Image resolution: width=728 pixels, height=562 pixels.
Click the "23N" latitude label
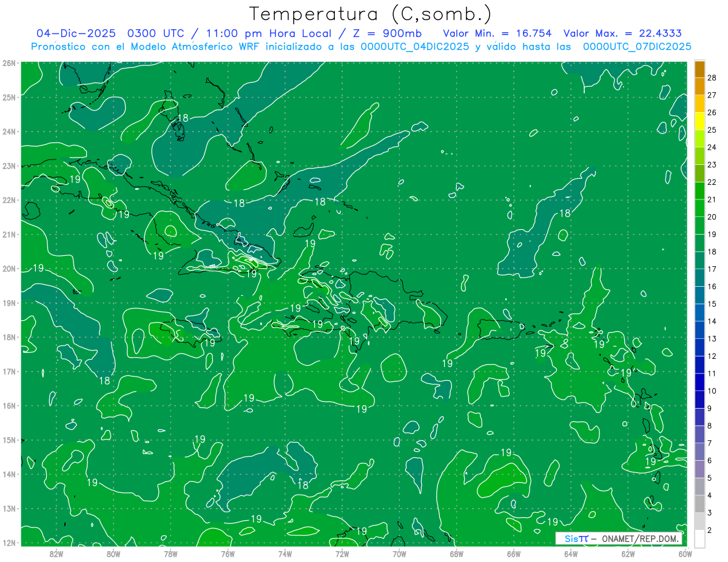pos(9,166)
